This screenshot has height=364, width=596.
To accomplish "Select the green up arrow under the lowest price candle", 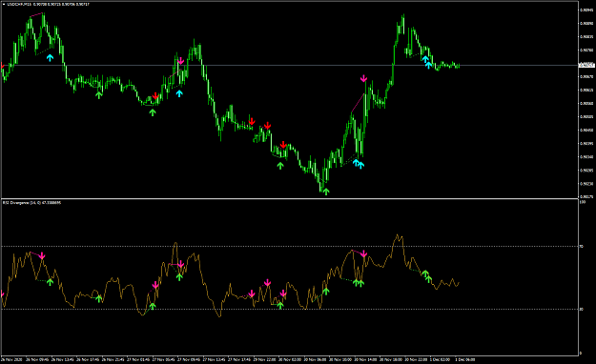I will point(326,192).
